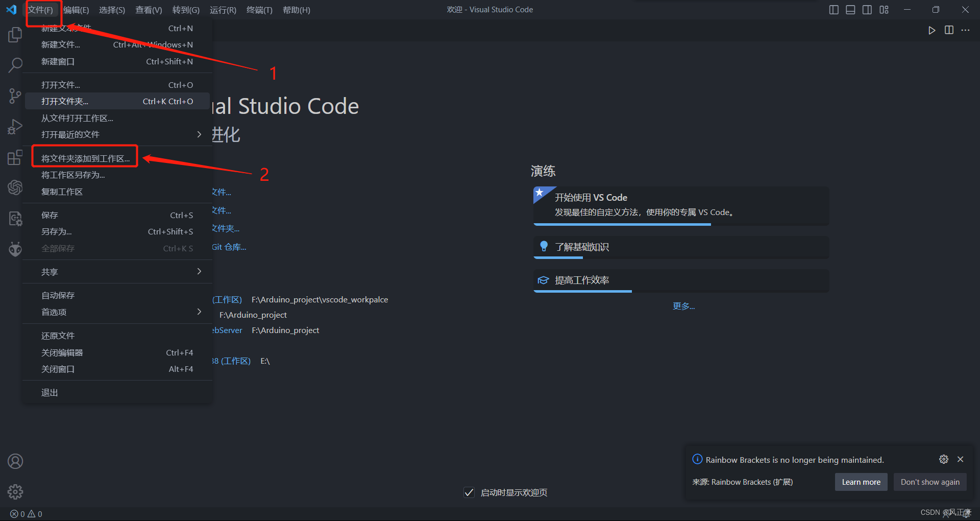Toggle secondary side bar layout icon
This screenshot has width=980, height=521.
867,10
